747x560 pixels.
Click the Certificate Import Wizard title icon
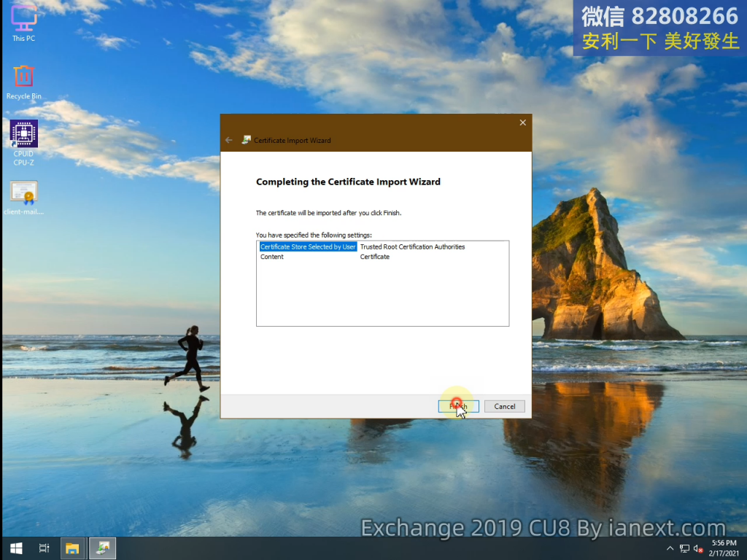point(247,140)
